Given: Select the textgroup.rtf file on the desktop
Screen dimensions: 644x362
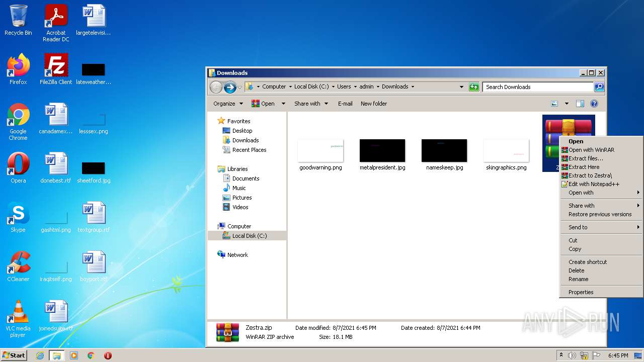Looking at the screenshot, I should point(94,217).
